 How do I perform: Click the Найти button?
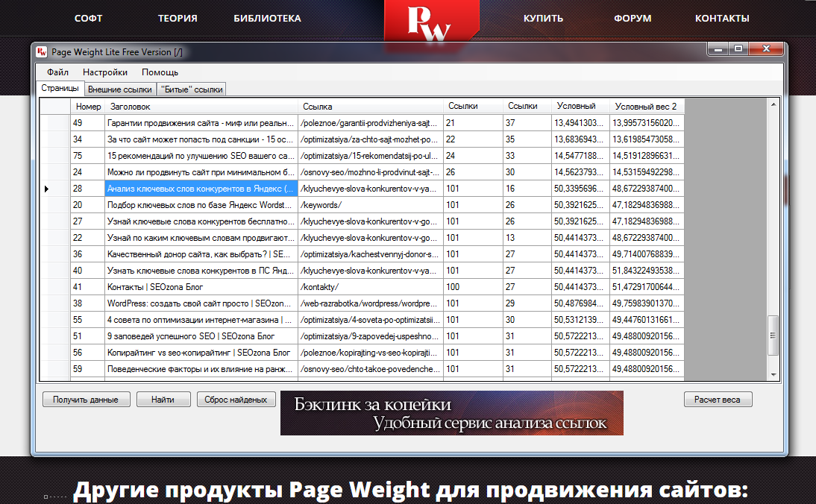(163, 399)
